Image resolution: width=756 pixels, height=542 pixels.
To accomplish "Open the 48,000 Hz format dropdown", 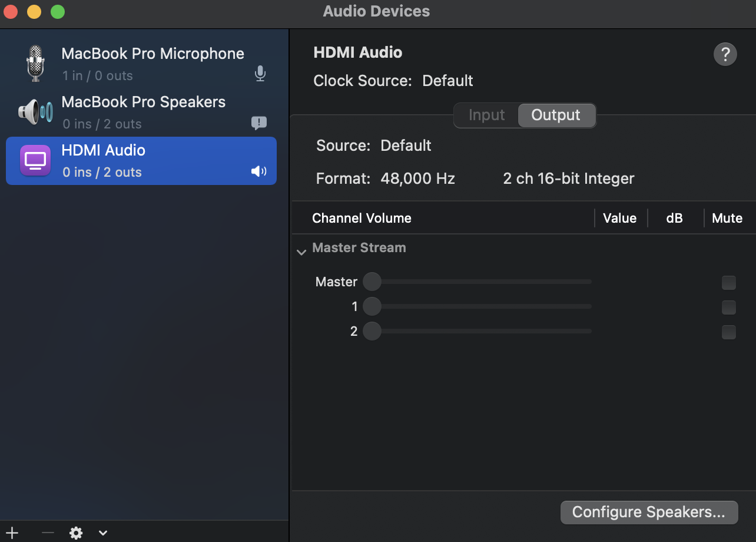I will (417, 179).
